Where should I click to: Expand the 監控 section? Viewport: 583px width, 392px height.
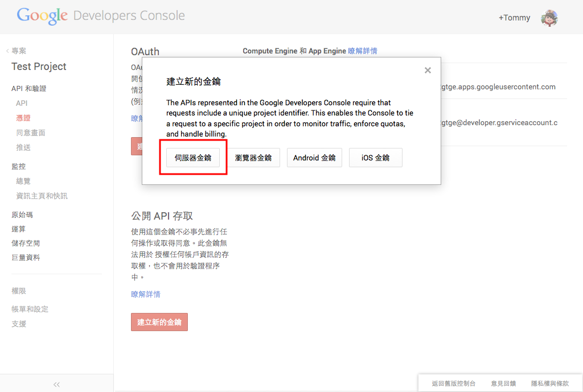click(19, 166)
